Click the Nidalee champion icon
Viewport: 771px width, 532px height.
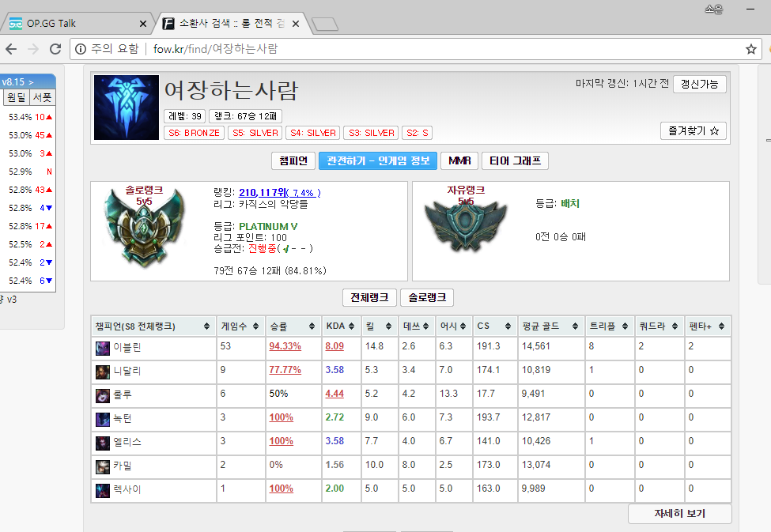pyautogui.click(x=104, y=370)
